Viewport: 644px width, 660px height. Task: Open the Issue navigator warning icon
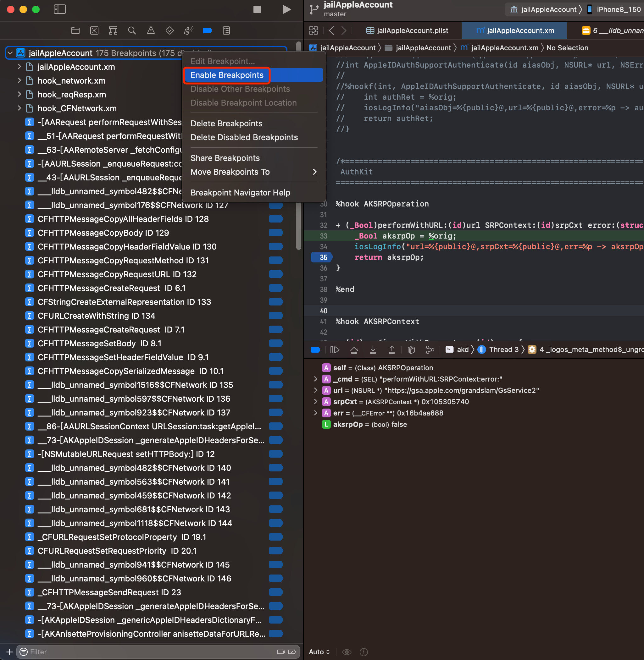pos(151,30)
